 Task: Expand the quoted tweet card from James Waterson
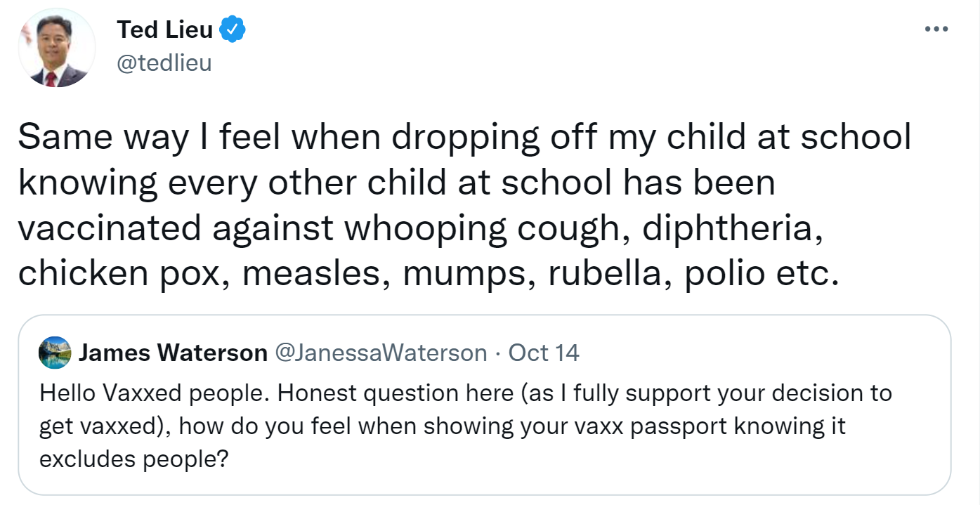(x=484, y=405)
